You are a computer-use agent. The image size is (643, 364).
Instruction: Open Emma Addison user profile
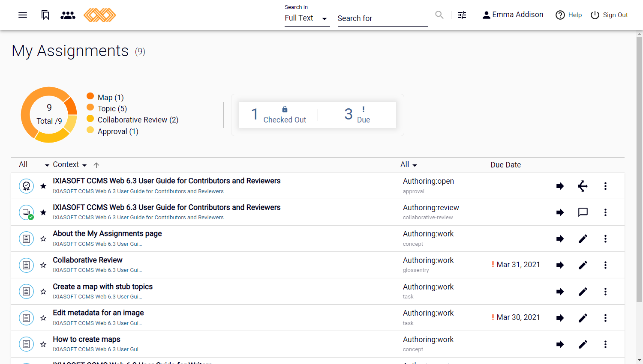(x=513, y=15)
